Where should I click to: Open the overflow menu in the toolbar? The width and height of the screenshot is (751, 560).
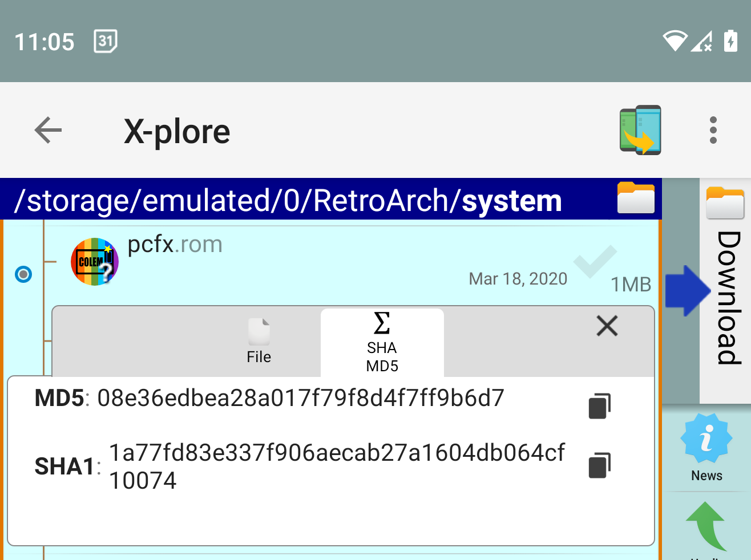(713, 129)
